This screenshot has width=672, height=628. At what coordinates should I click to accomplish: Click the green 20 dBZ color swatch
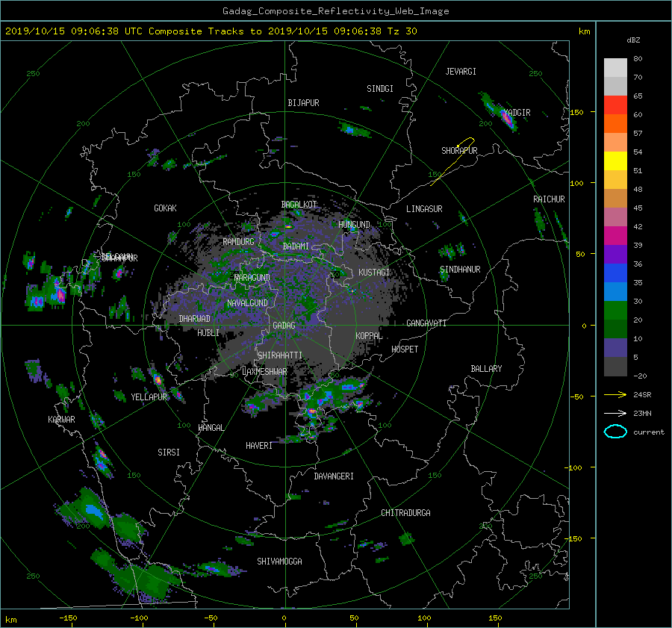pyautogui.click(x=615, y=310)
